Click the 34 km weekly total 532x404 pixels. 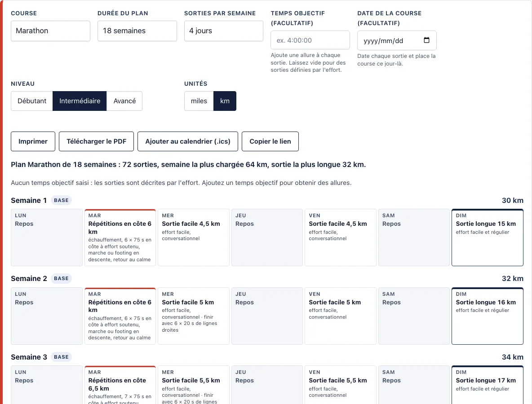click(512, 357)
